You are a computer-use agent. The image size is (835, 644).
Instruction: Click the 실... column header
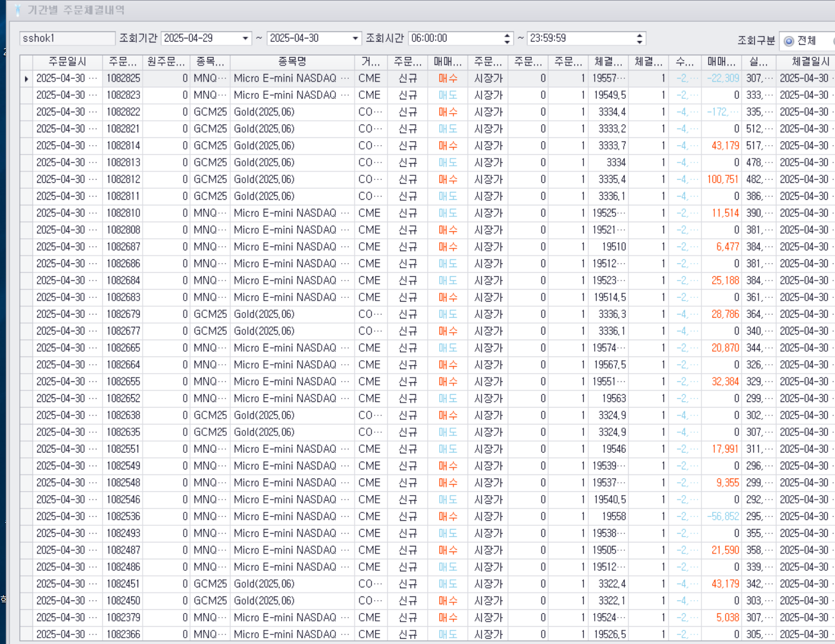[x=759, y=62]
